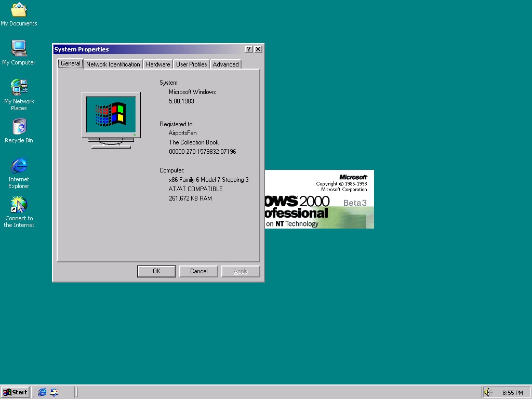The image size is (532, 399).
Task: Close the System Properties dialog
Action: point(258,49)
